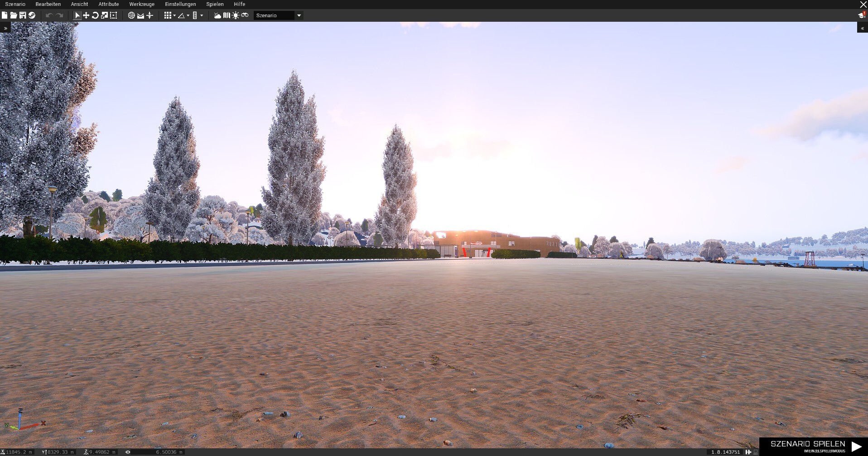
Task: Click the envelope icon in the toolbar
Action: click(x=140, y=15)
